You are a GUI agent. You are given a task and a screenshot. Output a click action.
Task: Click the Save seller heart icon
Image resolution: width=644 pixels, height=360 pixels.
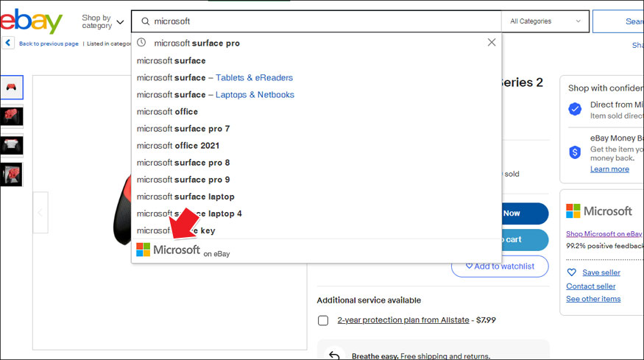(571, 272)
